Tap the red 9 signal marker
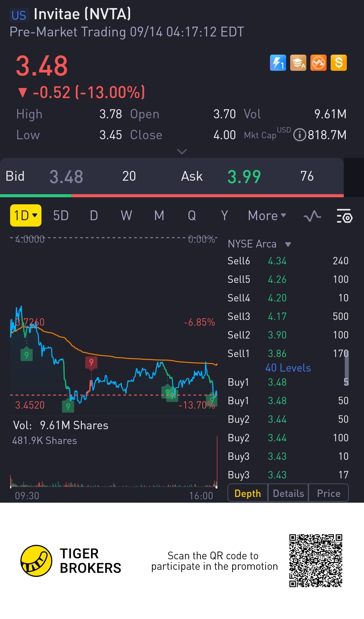Screen dimensions: 364x619 point(91,362)
